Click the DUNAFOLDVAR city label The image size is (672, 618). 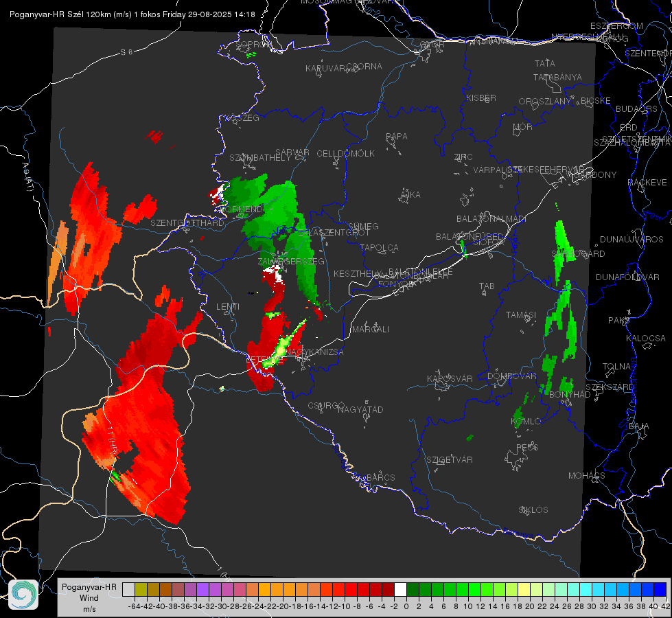click(628, 277)
